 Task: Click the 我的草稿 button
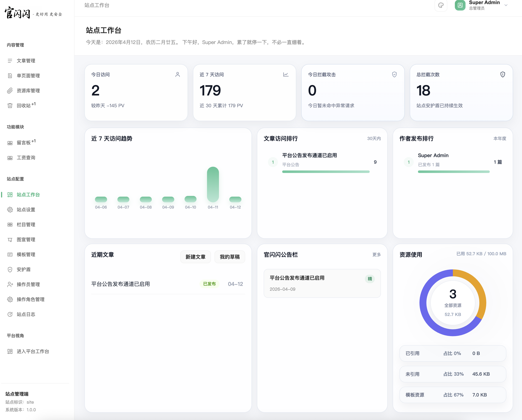[x=229, y=257]
